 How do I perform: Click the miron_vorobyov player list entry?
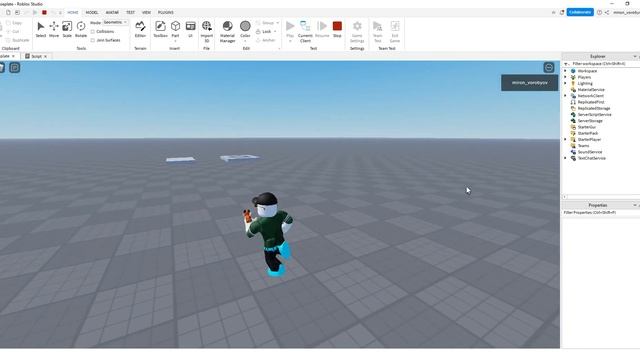point(529,83)
